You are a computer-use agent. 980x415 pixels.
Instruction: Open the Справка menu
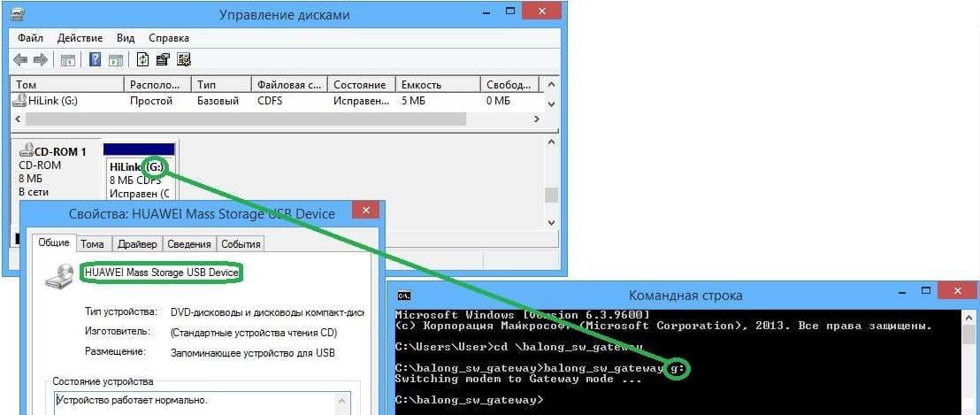[x=168, y=38]
